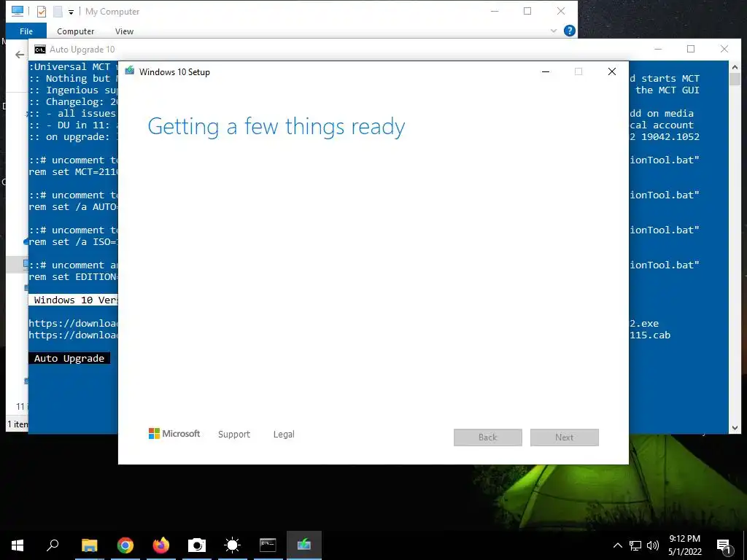Launch Firefox from the taskbar
The width and height of the screenshot is (747, 560).
click(161, 545)
